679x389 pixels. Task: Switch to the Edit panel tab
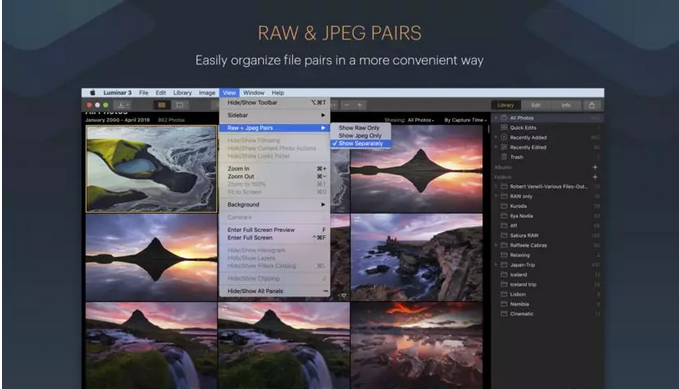(x=536, y=105)
